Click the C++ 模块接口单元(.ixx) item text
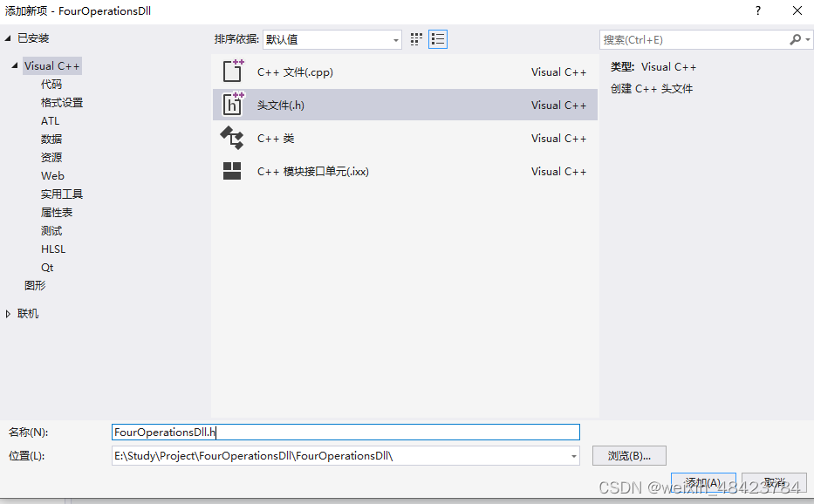This screenshot has width=814, height=504. (313, 172)
